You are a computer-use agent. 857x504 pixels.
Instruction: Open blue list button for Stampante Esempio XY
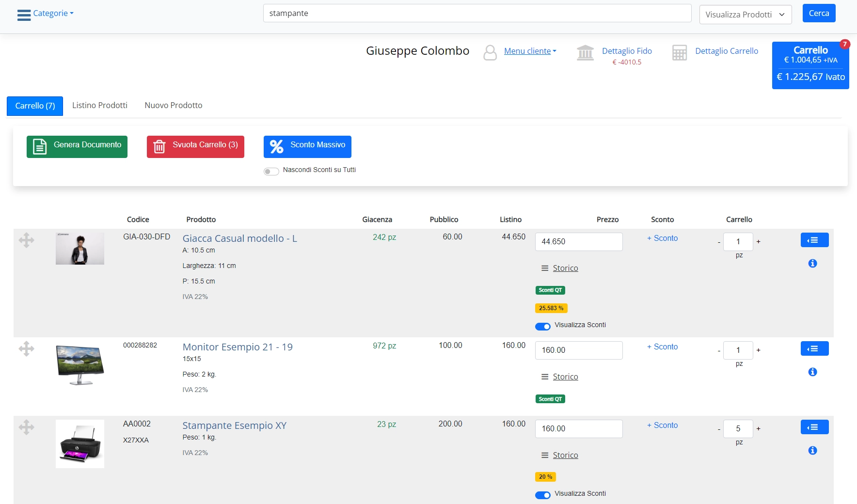[x=814, y=427]
